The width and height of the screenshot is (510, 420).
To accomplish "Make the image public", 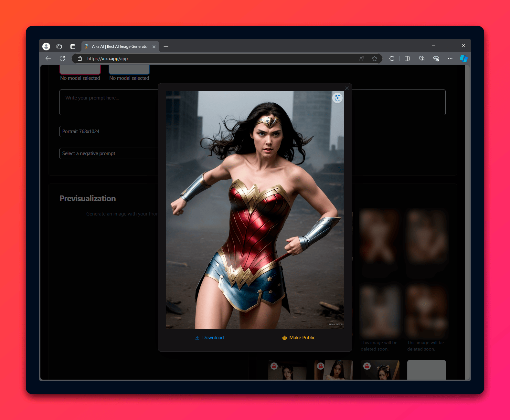I will [x=299, y=338].
